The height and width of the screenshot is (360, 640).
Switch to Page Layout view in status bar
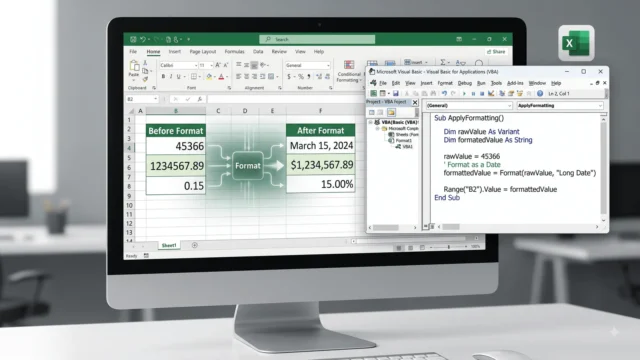pos(411,248)
